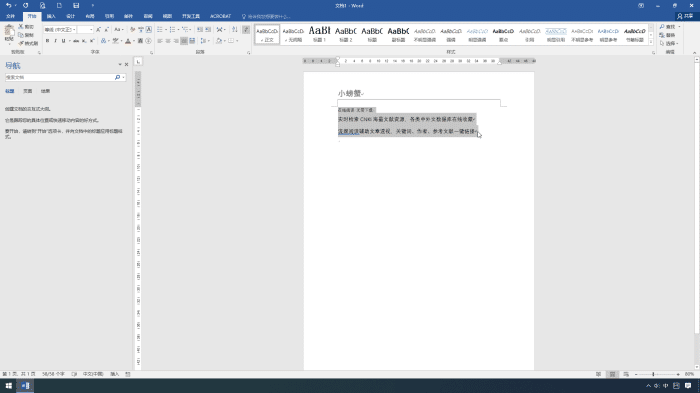Toggle Subscript formatting

[84, 41]
